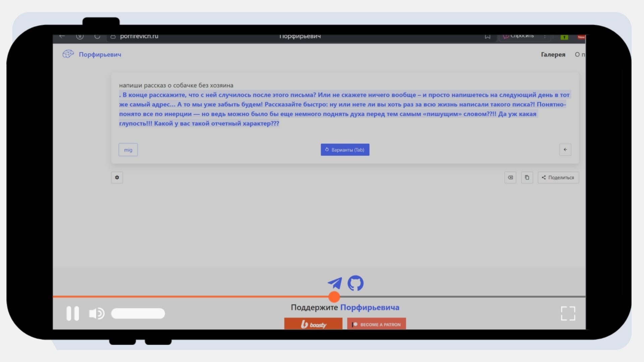Mute the video sound
644x362 pixels.
tap(96, 313)
